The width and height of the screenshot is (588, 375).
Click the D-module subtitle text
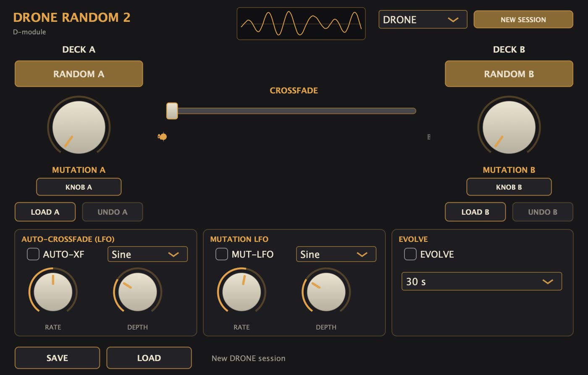[29, 32]
